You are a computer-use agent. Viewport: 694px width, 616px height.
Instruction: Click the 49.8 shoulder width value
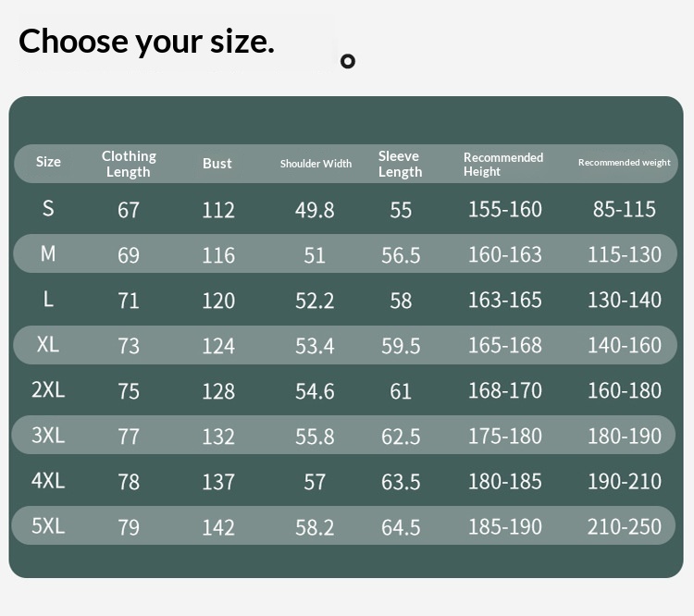click(315, 210)
